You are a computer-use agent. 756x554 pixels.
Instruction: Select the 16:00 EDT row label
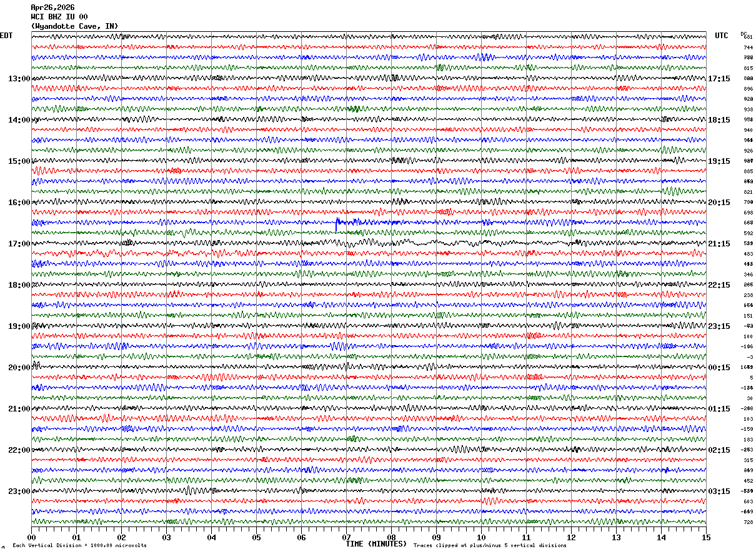coord(19,203)
